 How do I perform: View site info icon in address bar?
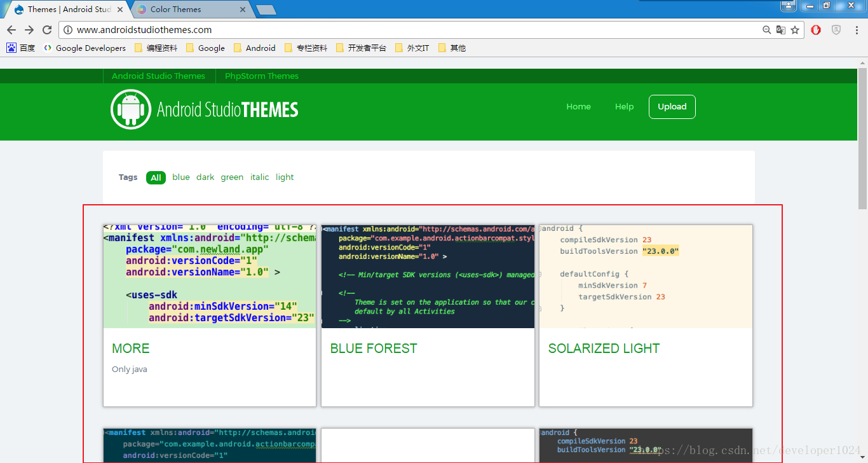click(x=68, y=30)
